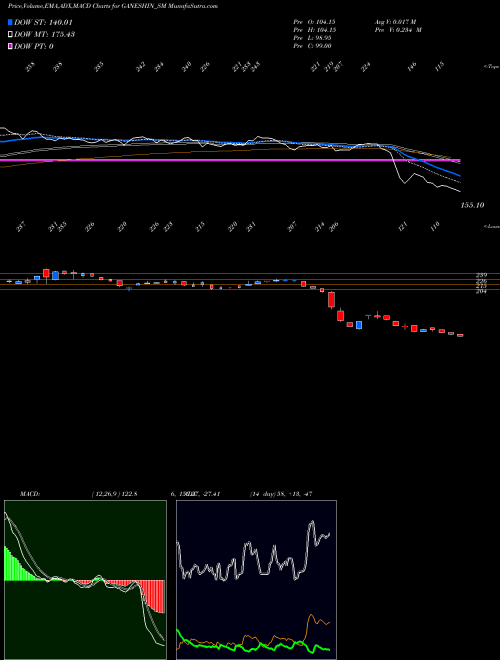Click the (12,26,9) 122.8 MACD parameters
Screen dimensions: 500x660
114,494
